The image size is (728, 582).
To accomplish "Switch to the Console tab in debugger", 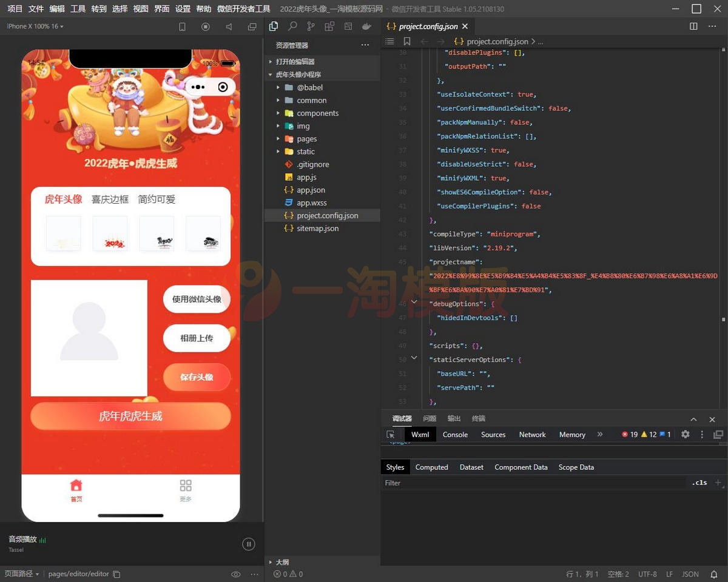I will pyautogui.click(x=455, y=434).
